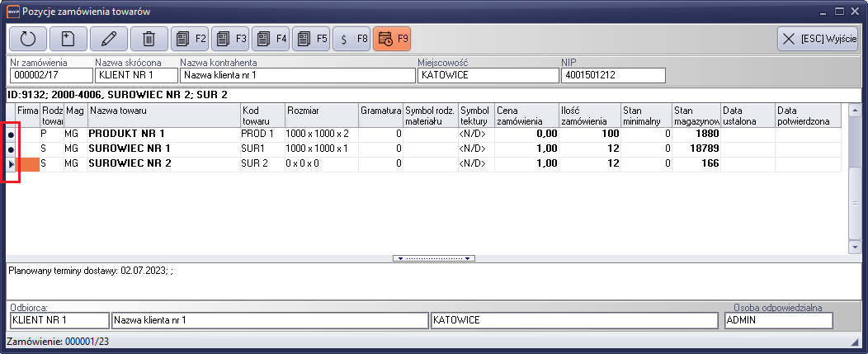868x354 pixels.
Task: Edit the selected item with the pencil
Action: pyautogui.click(x=108, y=38)
